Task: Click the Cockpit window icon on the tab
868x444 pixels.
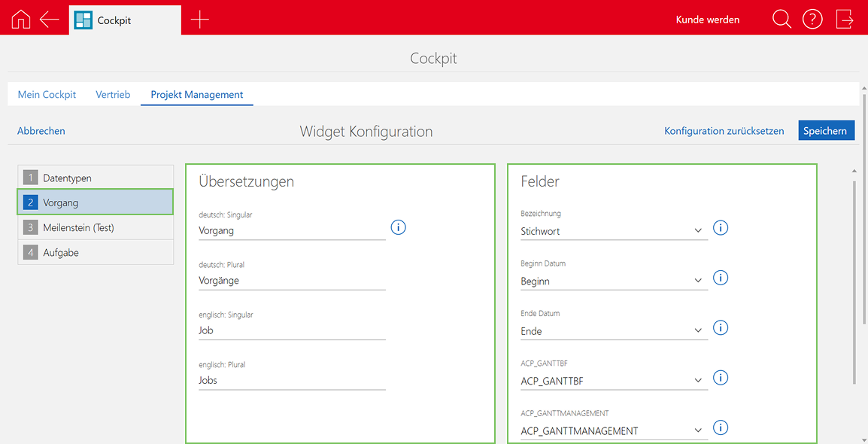Action: click(83, 19)
